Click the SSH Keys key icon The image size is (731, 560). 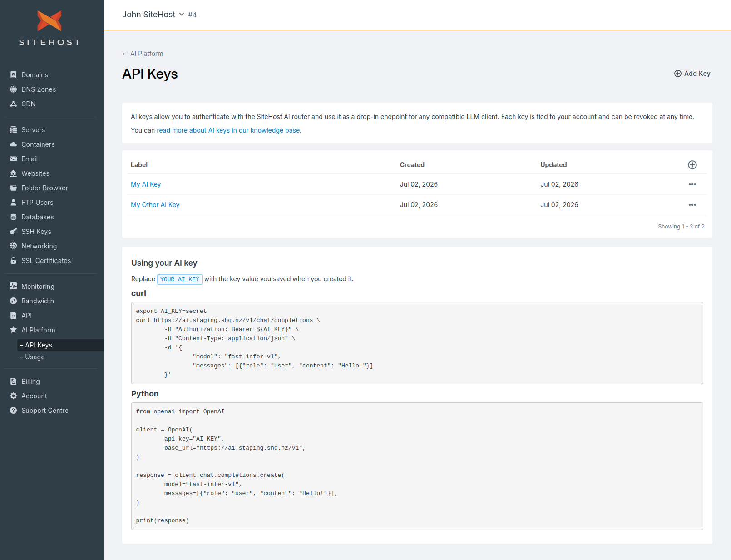tap(13, 232)
